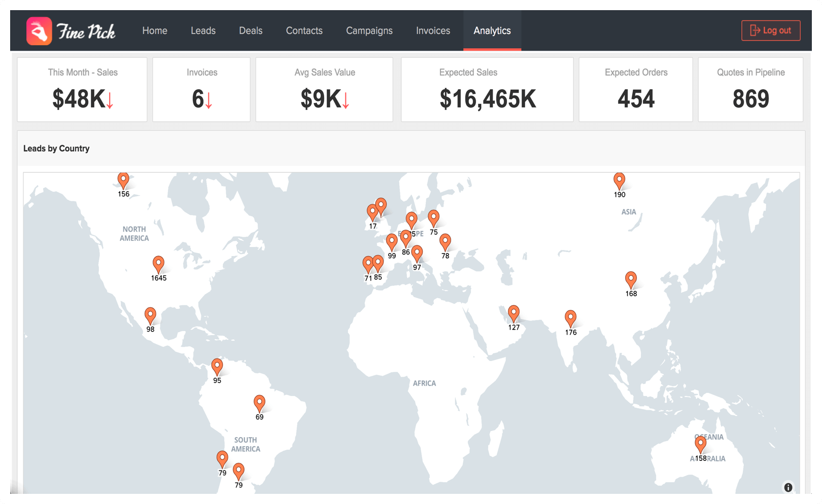Viewport: 822px width, 504px height.
Task: Select the Quotes in Pipeline card
Action: click(750, 89)
